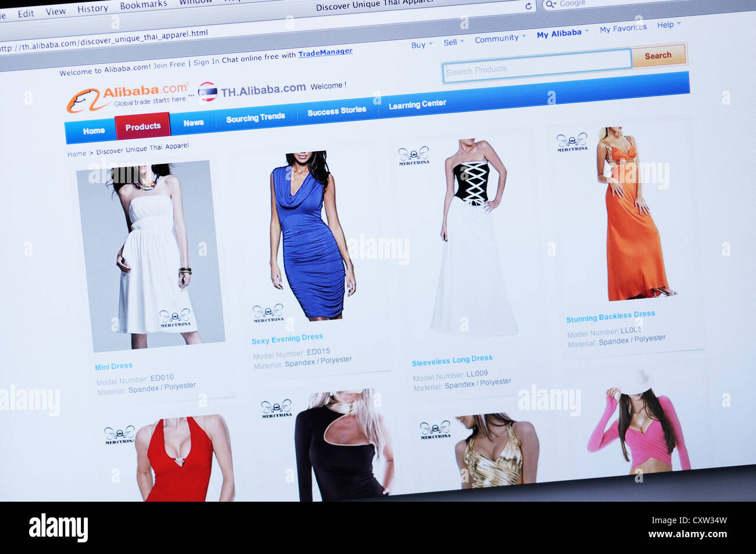
Task: Open the Sourcing Trends tab
Action: (x=255, y=117)
